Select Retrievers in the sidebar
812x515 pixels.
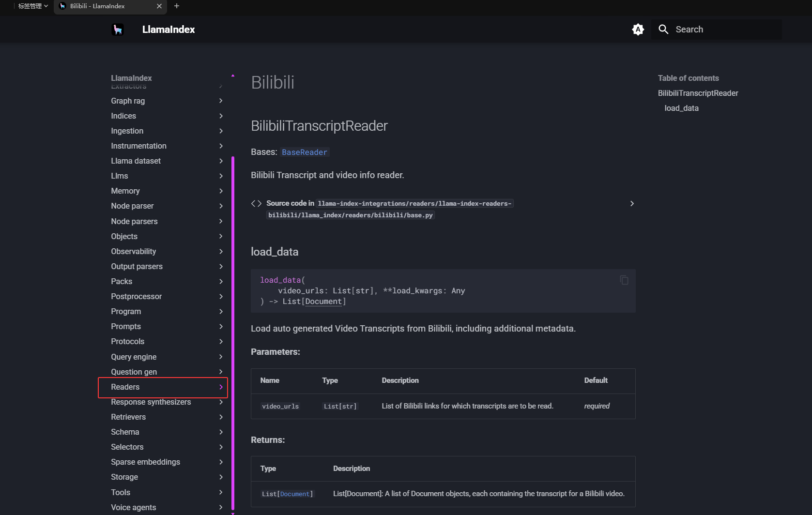click(x=128, y=417)
